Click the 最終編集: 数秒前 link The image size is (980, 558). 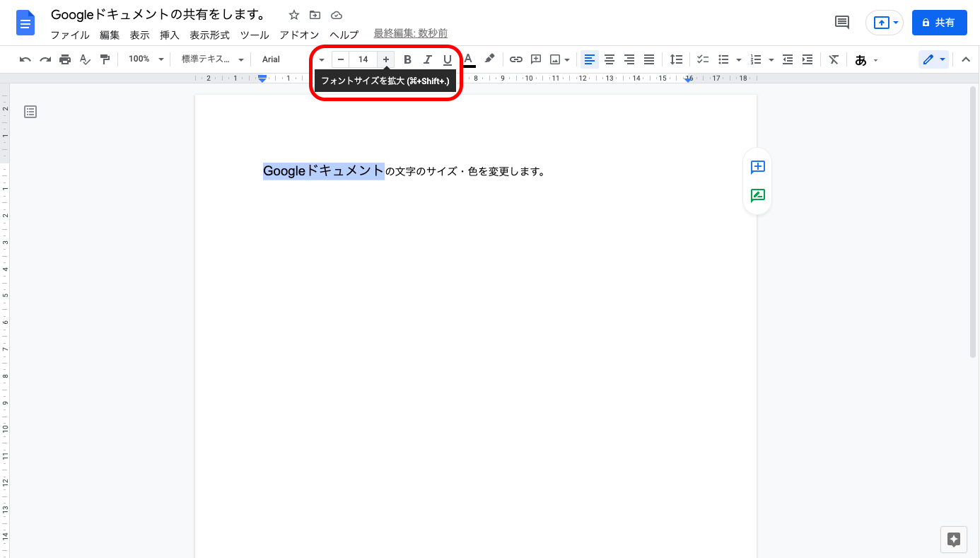pos(410,34)
